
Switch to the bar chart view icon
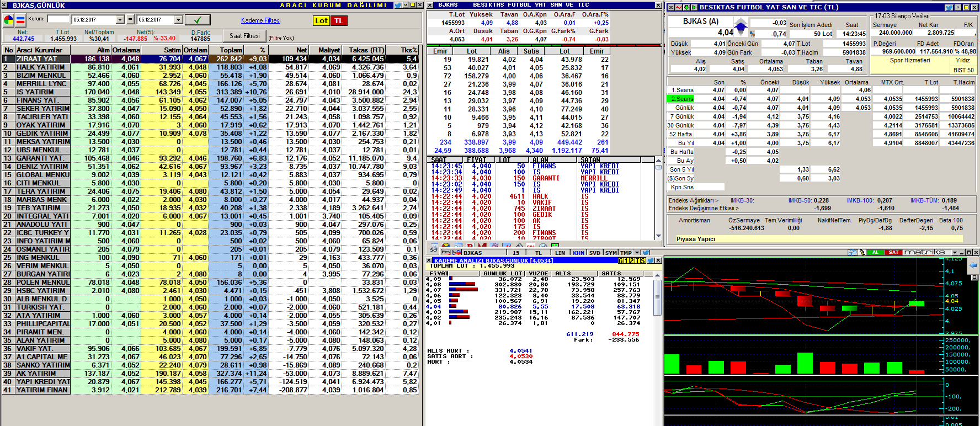tap(20, 20)
